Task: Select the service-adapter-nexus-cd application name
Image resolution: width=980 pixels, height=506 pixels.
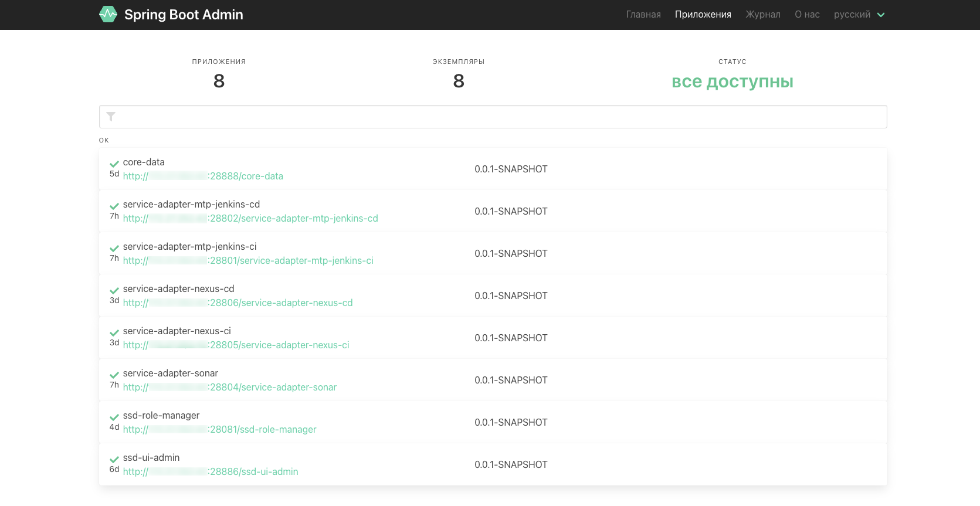Action: [x=178, y=288]
